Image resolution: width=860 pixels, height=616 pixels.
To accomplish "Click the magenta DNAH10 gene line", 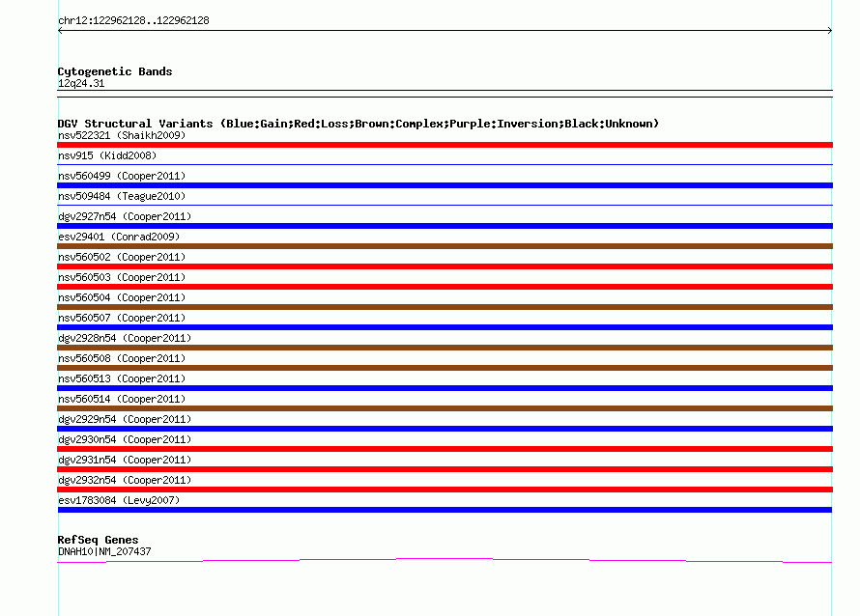I will point(444,560).
